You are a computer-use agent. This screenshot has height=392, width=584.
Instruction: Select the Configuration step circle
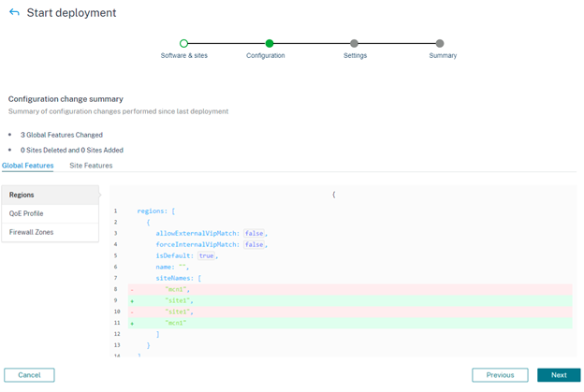coord(270,43)
